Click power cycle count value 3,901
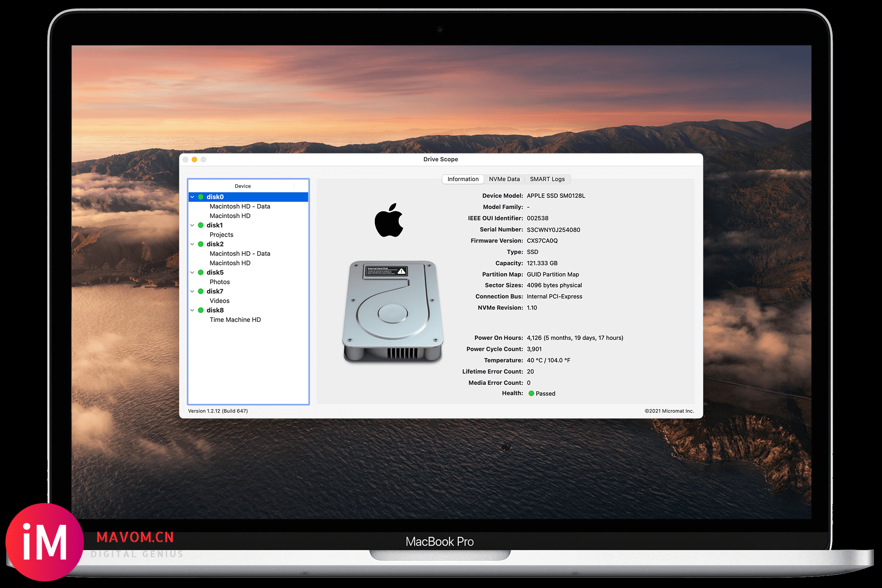Image resolution: width=882 pixels, height=588 pixels. pos(534,349)
